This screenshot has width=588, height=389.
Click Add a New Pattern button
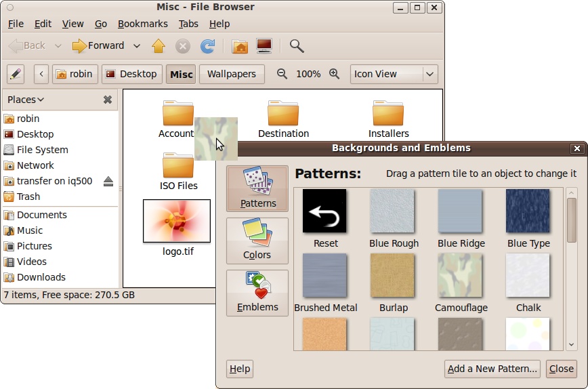[x=492, y=369]
